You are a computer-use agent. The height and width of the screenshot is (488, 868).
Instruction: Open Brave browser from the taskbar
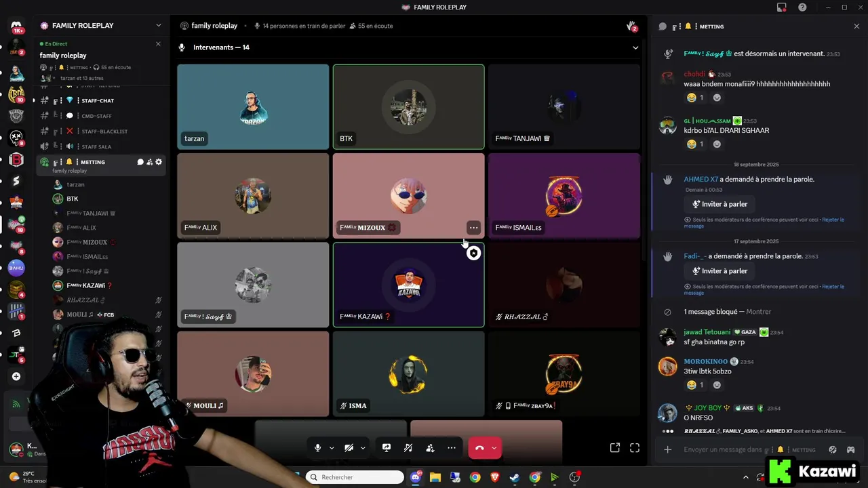tap(495, 477)
